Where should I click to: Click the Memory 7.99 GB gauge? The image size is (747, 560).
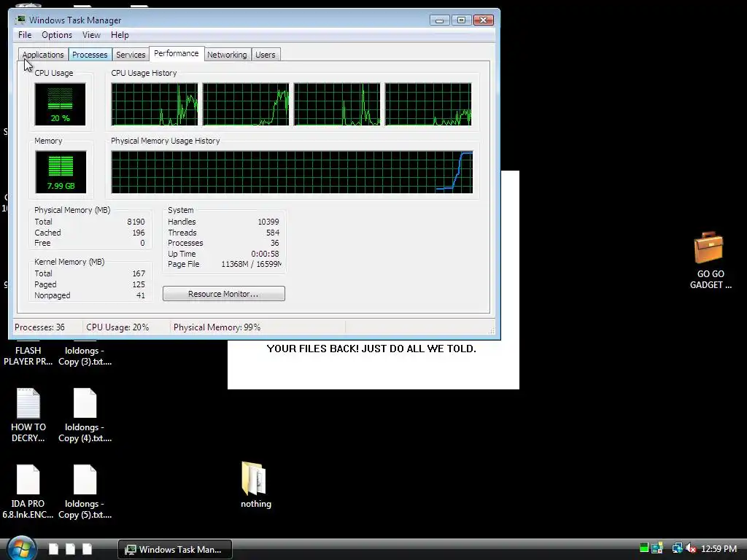coord(61,172)
